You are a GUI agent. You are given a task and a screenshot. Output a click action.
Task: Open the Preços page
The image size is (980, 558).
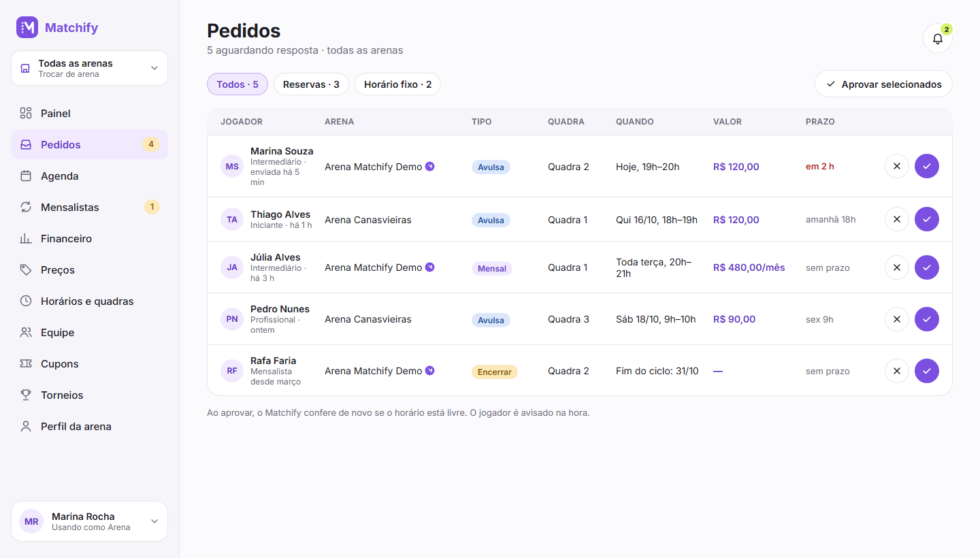[89, 270]
